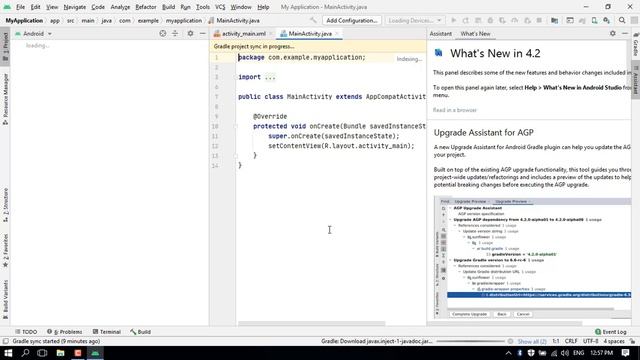
Task: Expand the collapsed import statements
Action: pyautogui.click(x=271, y=77)
